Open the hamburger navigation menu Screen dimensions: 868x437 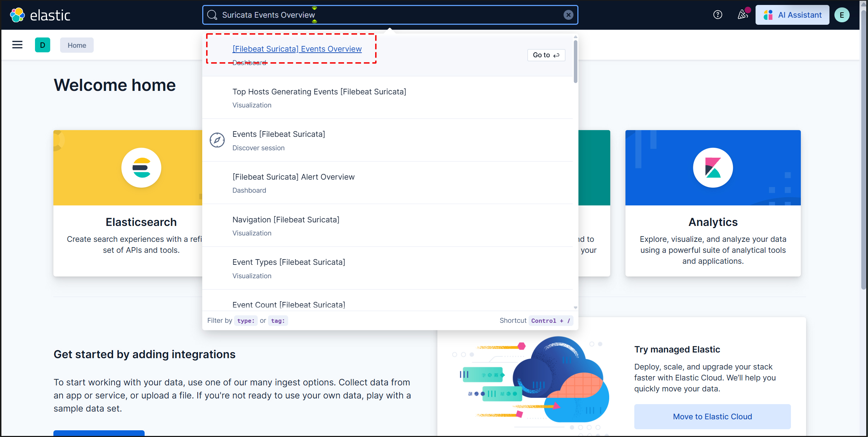[17, 45]
